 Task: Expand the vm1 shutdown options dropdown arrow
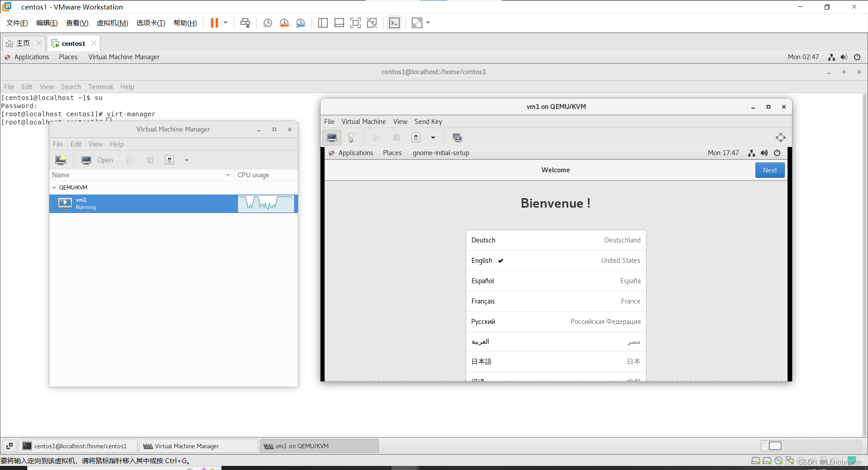tap(433, 138)
